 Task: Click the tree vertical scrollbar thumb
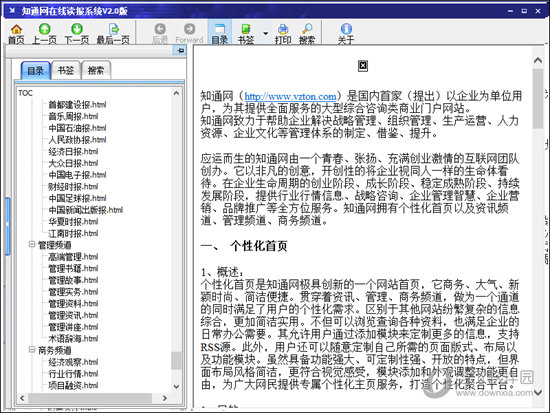(x=176, y=360)
